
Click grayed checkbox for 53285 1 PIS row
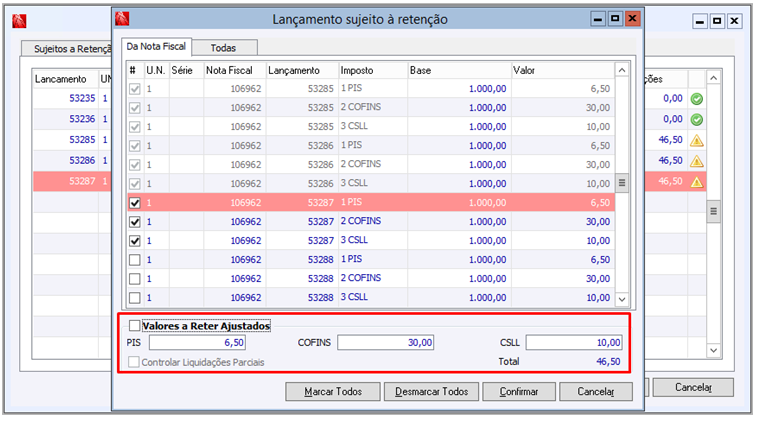click(x=135, y=89)
